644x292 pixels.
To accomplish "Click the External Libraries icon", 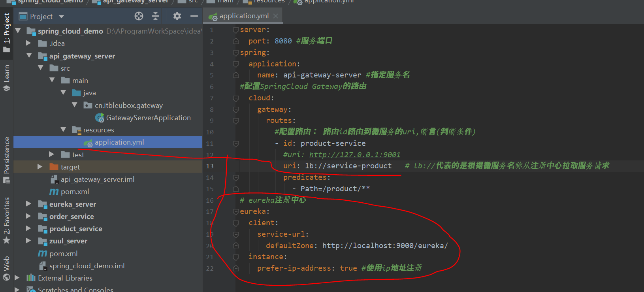I will 31,278.
